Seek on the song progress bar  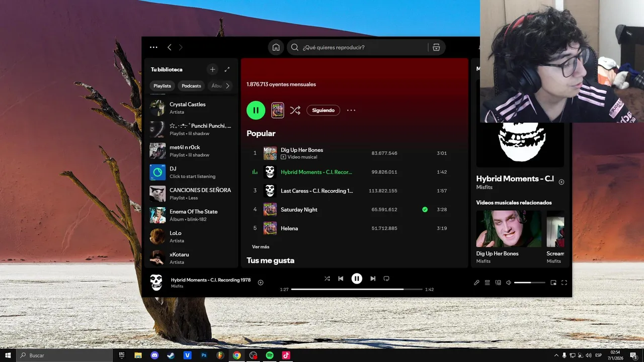357,290
